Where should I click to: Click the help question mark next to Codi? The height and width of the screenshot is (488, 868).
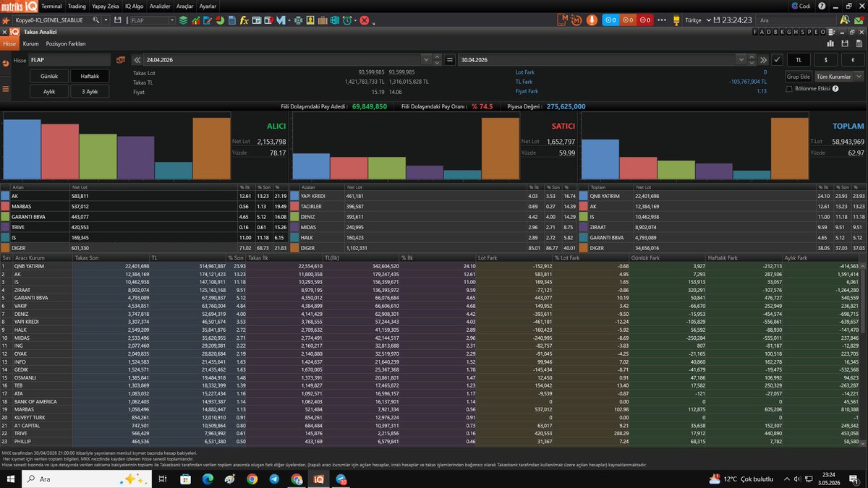tap(822, 6)
